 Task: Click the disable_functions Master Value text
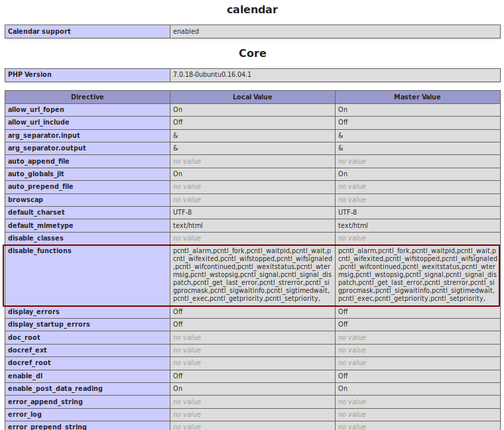tap(417, 275)
